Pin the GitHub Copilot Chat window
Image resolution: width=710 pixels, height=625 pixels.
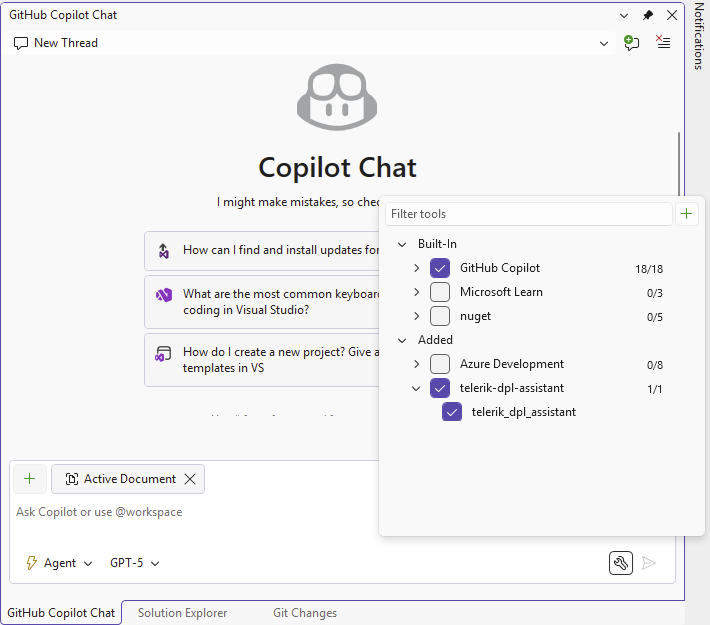tap(648, 15)
